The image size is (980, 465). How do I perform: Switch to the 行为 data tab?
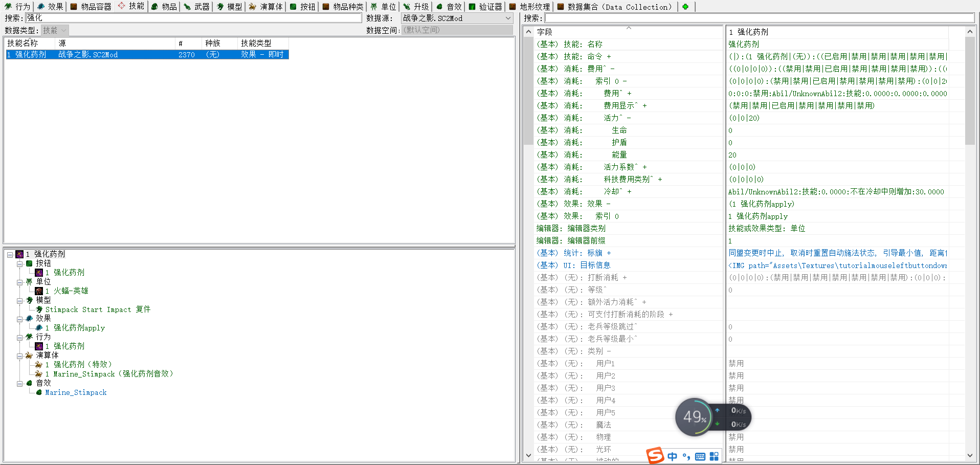pos(18,7)
